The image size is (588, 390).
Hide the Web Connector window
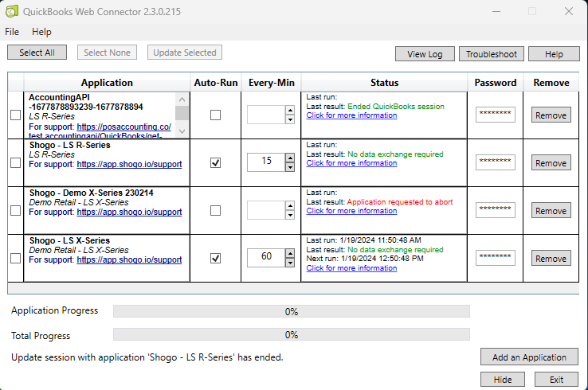503,380
